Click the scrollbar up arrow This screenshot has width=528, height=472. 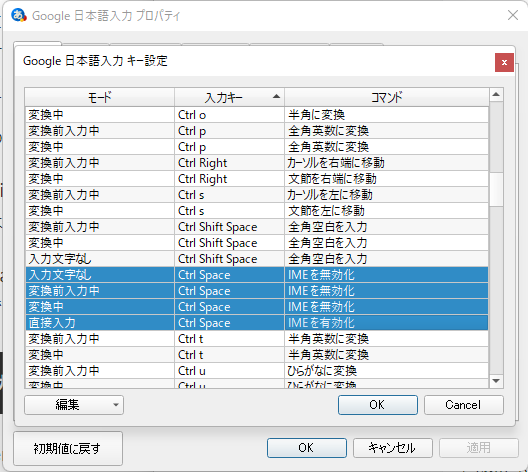(x=496, y=95)
